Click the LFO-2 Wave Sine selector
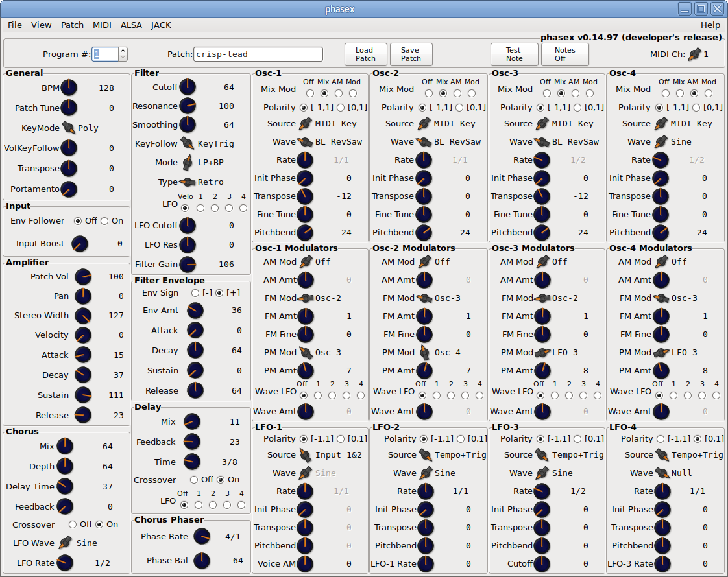 (x=426, y=473)
